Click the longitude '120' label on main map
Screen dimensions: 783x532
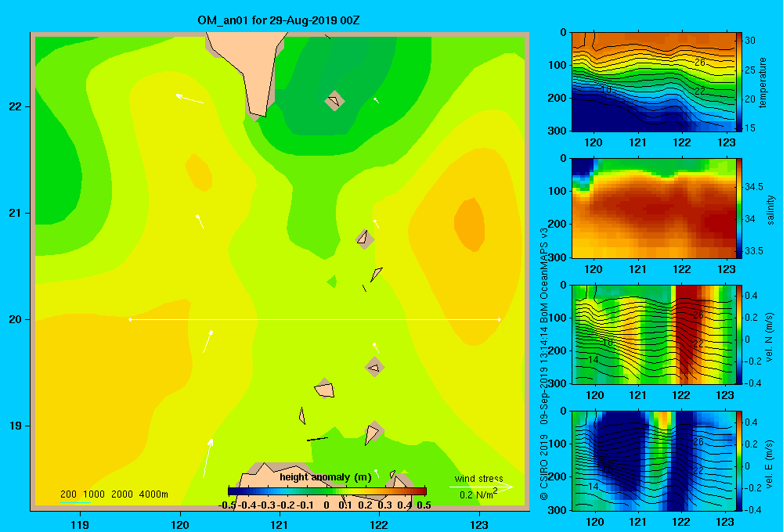tap(180, 524)
